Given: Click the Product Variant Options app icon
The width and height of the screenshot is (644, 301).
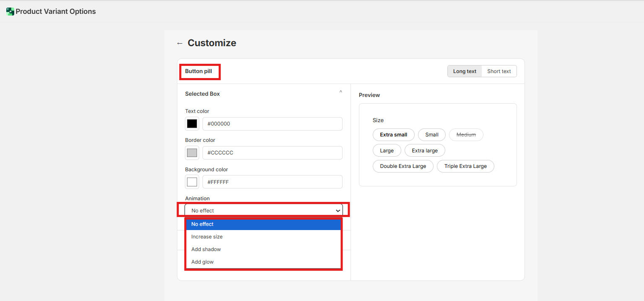Looking at the screenshot, I should (10, 12).
